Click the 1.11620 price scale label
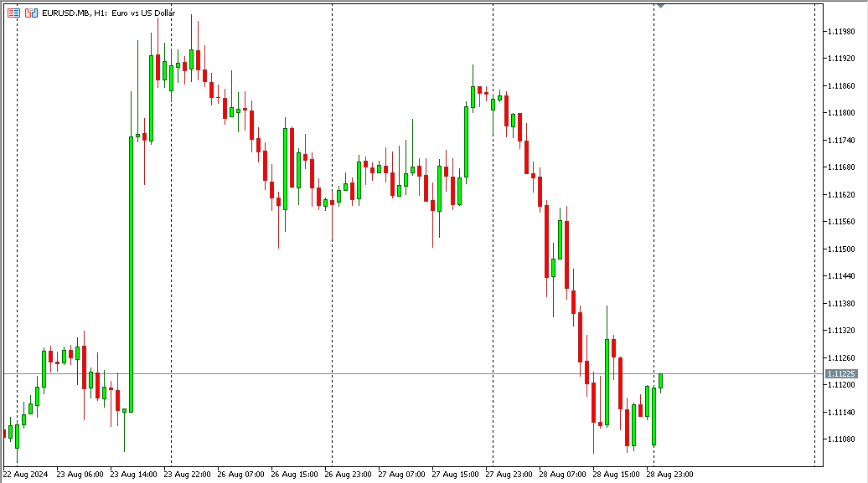Image resolution: width=868 pixels, height=483 pixels. tap(841, 195)
